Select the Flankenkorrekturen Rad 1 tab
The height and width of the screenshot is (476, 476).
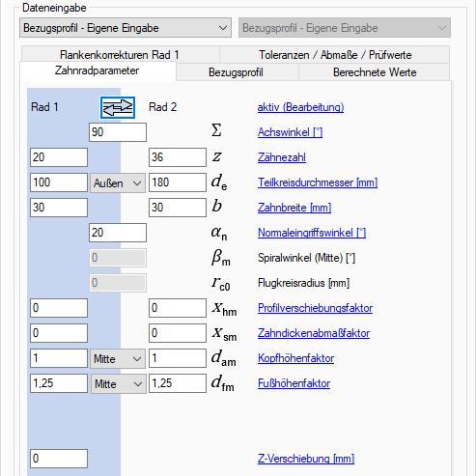pos(120,54)
